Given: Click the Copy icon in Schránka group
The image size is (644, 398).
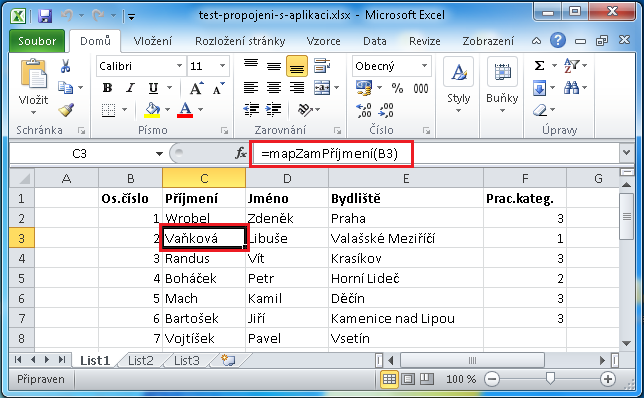Looking at the screenshot, I should 65,87.
